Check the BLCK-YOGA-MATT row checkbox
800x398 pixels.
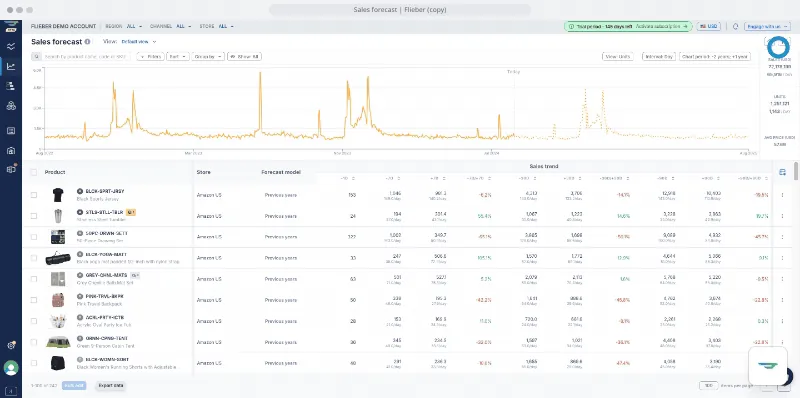coord(34,258)
